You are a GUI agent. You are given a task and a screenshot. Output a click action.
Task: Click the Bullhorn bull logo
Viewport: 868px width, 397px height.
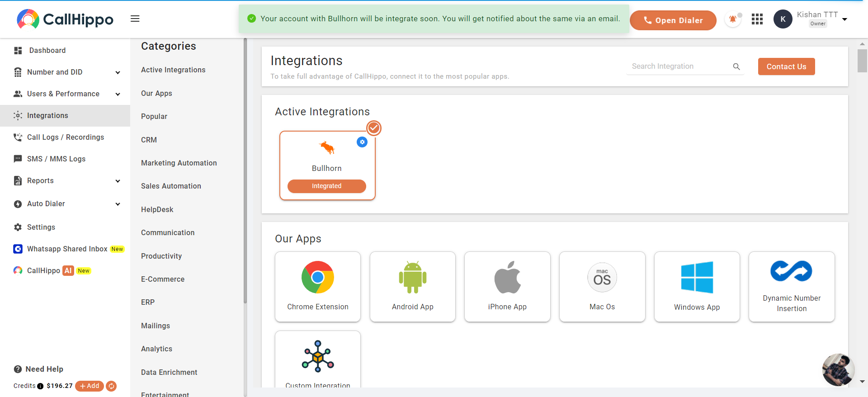tap(327, 147)
